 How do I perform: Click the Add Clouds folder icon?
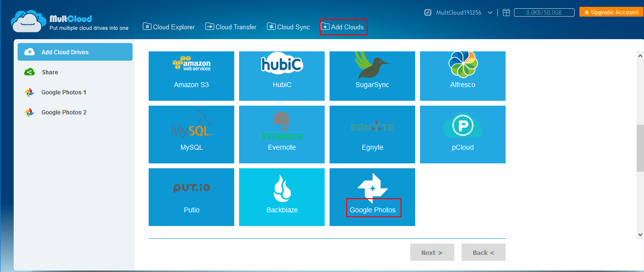pyautogui.click(x=325, y=27)
